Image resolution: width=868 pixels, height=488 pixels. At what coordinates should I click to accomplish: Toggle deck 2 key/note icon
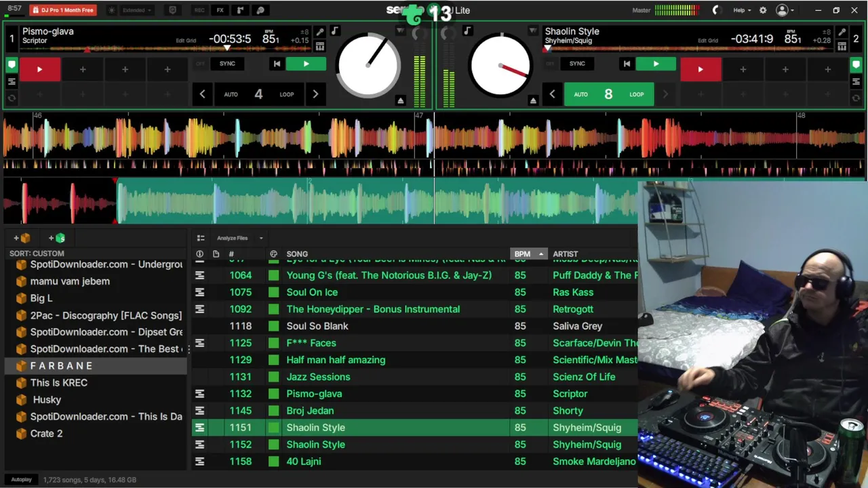coord(467,31)
